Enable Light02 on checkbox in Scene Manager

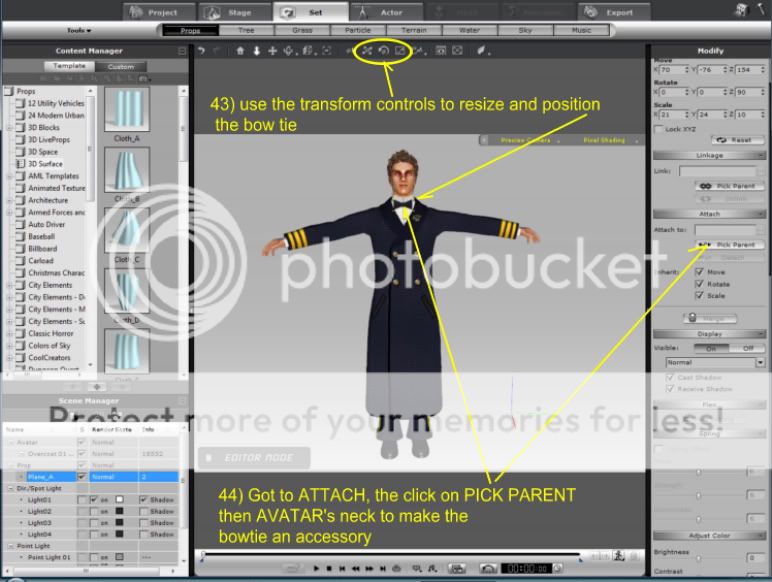click(x=94, y=510)
